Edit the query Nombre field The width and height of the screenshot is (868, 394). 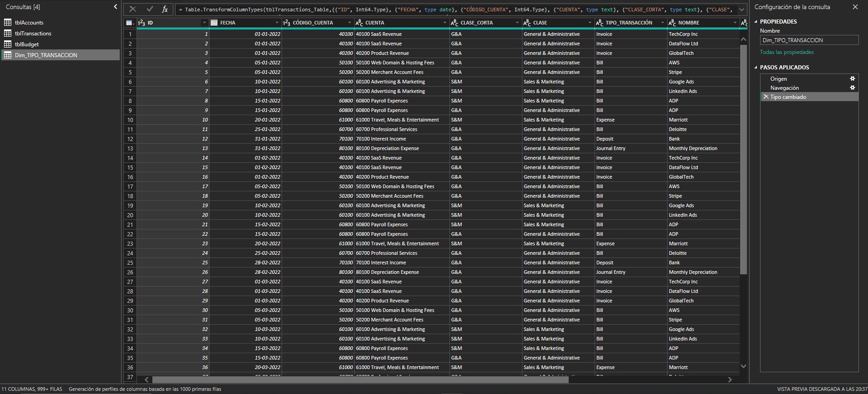pyautogui.click(x=809, y=40)
